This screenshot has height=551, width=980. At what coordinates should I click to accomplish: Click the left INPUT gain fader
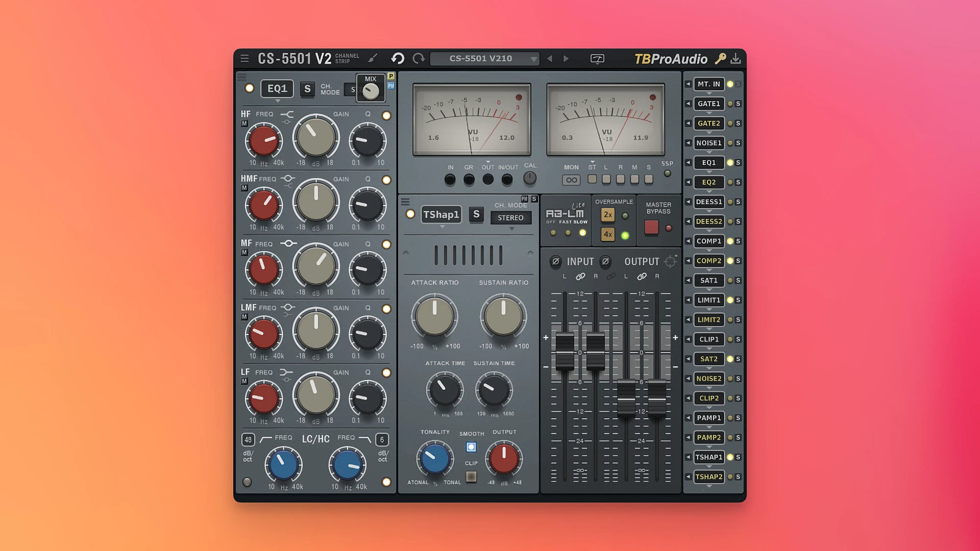[566, 352]
